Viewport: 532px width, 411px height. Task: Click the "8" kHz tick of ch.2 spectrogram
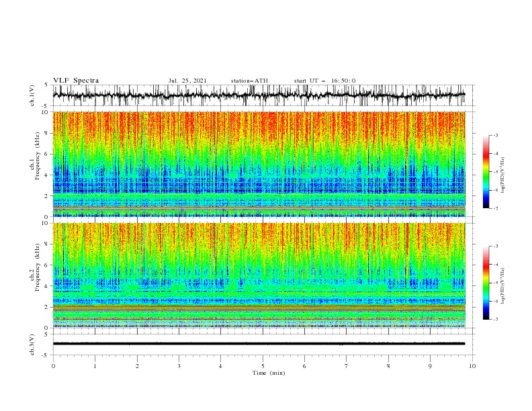point(47,244)
